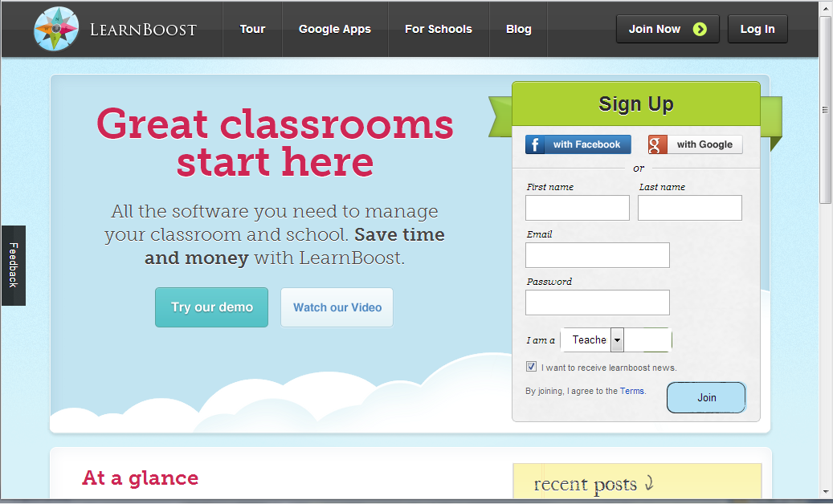
Task: Open the Tour menu item
Action: pyautogui.click(x=252, y=29)
